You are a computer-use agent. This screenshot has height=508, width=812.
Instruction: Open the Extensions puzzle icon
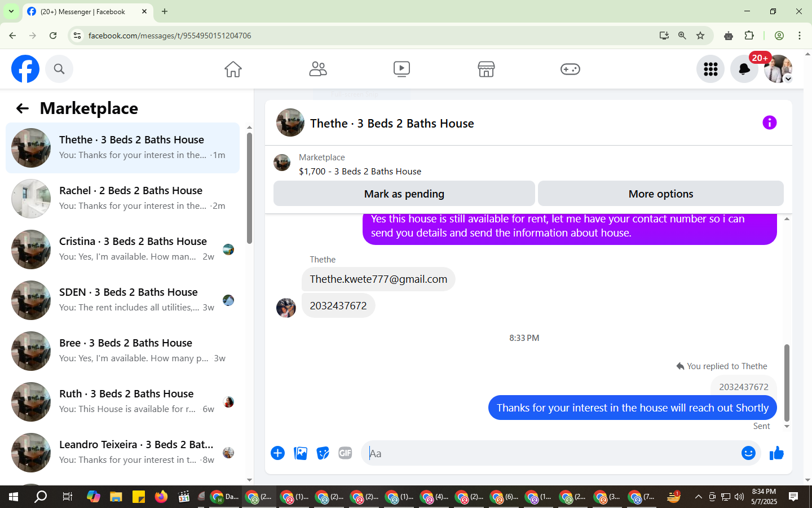point(749,36)
